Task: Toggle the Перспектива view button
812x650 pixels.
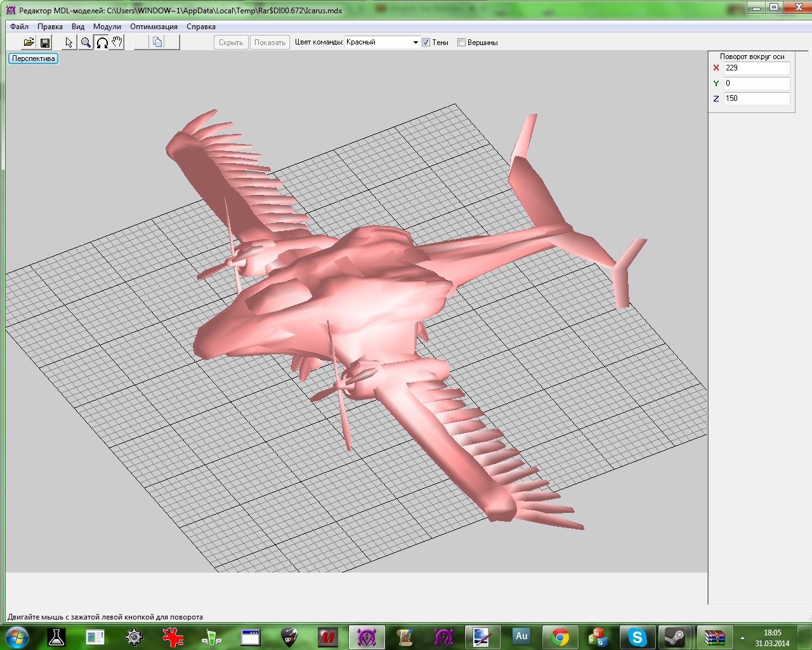Action: [x=34, y=58]
